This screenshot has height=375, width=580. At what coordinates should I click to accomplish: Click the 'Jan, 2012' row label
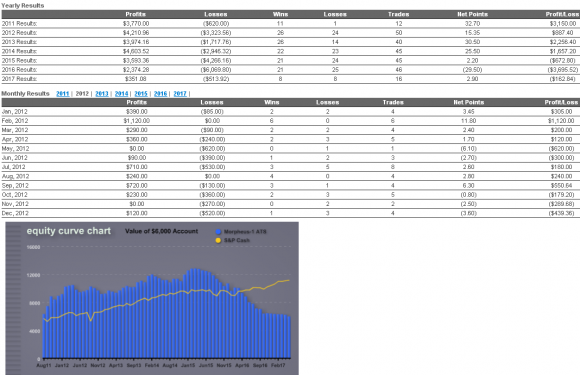click(x=14, y=112)
